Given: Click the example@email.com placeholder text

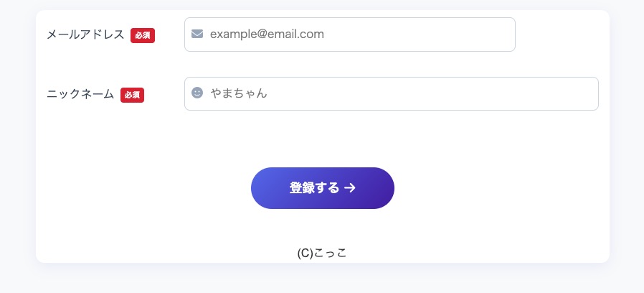Looking at the screenshot, I should click(x=267, y=34).
